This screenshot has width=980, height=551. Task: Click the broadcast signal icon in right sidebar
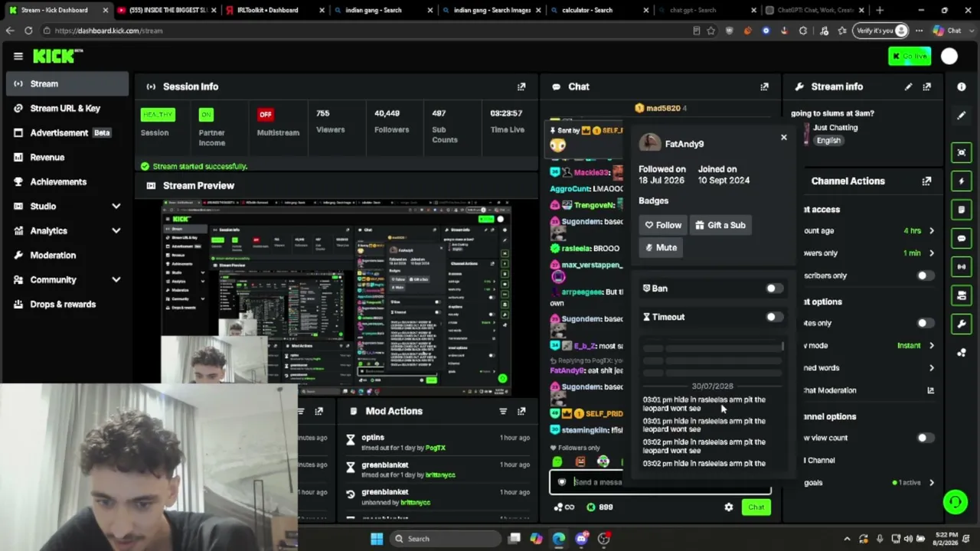coord(962,266)
